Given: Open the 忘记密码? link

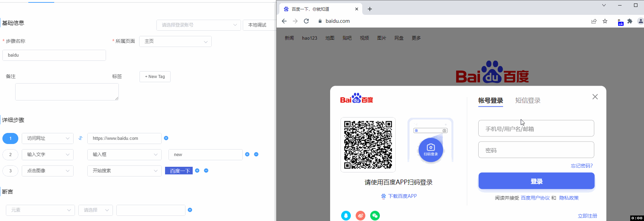Looking at the screenshot, I should pos(582,166).
